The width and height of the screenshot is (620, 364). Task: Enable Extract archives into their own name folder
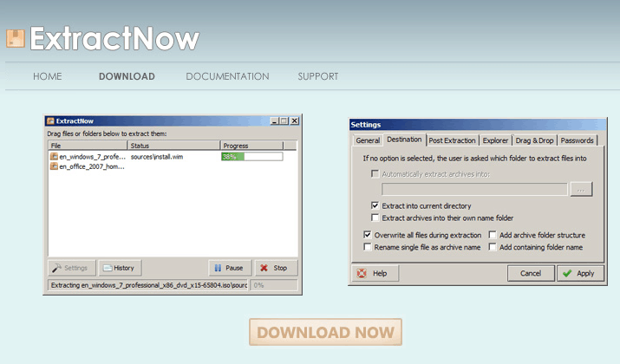point(375,218)
